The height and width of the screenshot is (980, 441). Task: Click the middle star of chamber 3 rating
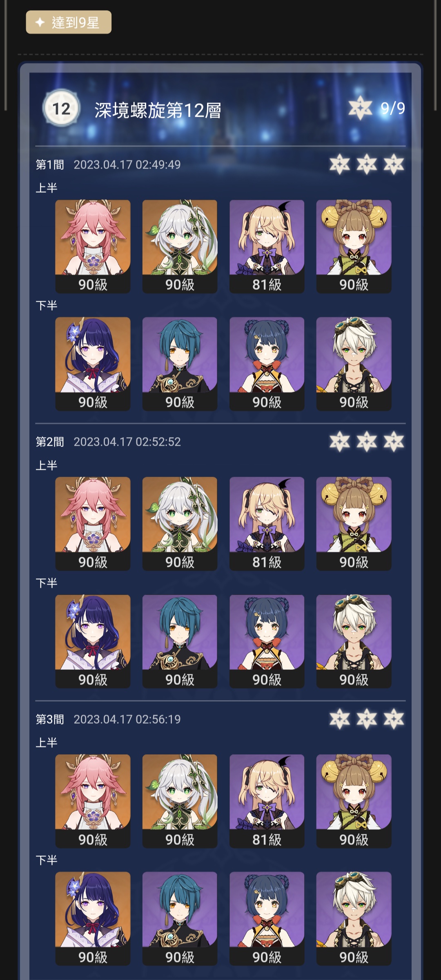(367, 719)
